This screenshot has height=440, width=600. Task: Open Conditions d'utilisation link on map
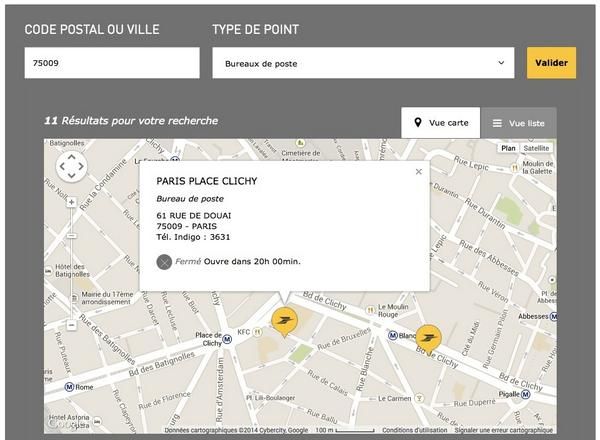415,431
